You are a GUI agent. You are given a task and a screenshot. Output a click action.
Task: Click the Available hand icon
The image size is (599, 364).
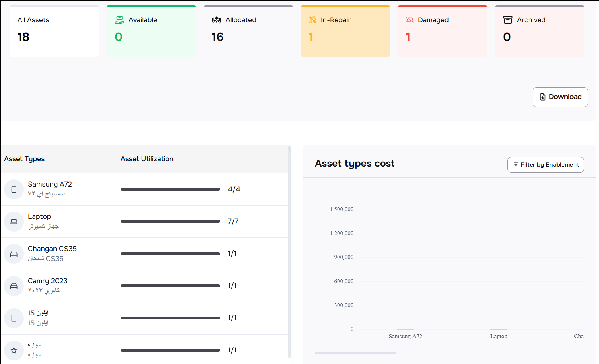119,20
